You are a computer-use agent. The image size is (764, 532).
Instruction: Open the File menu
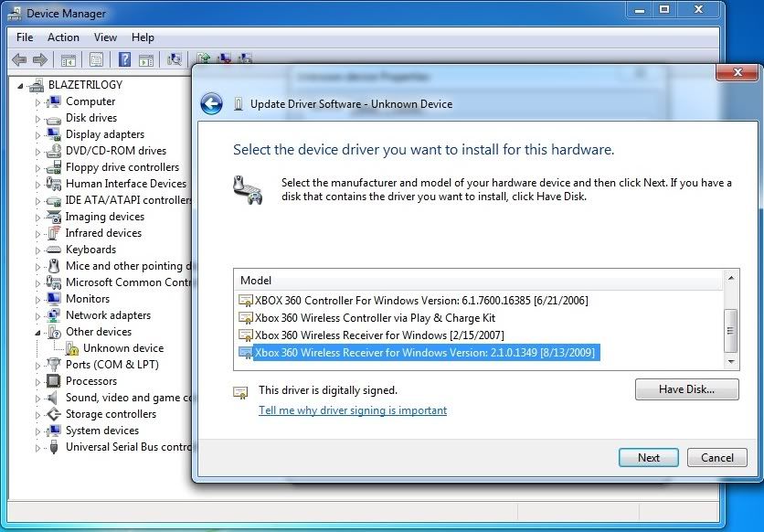pos(25,37)
